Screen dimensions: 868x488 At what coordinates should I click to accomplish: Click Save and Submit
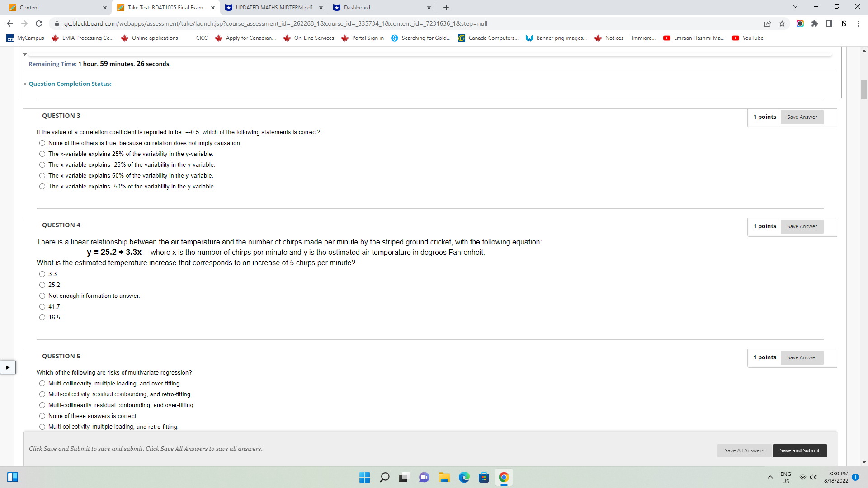pos(799,450)
